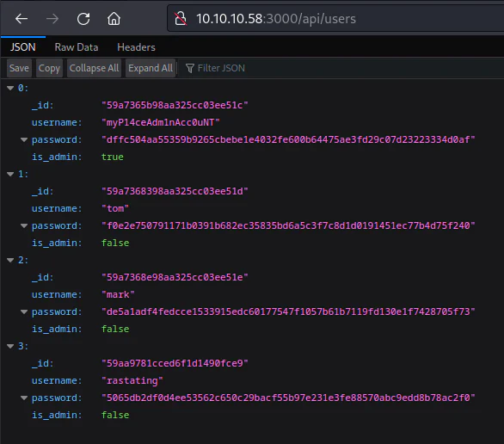Screen dimensions: 504x444
Task: Select the password hash starting with de5a1adf
Action: click(x=288, y=311)
